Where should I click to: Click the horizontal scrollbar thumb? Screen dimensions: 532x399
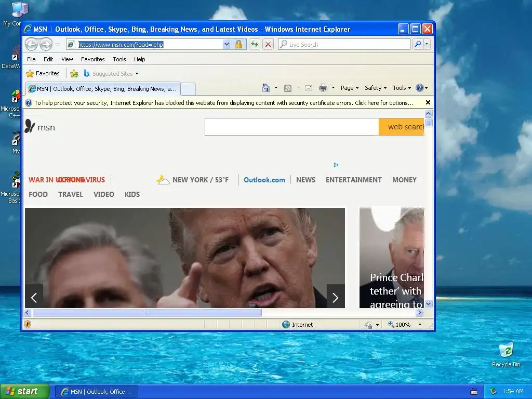click(x=147, y=312)
